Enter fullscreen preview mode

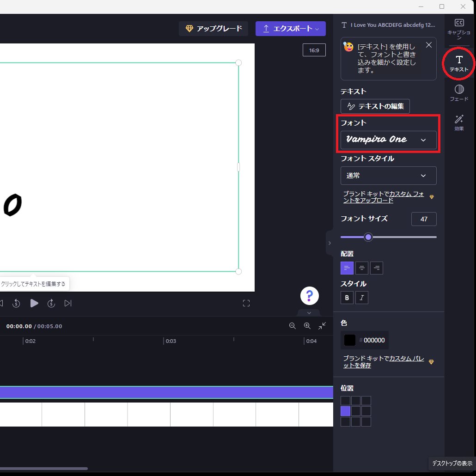(x=246, y=303)
